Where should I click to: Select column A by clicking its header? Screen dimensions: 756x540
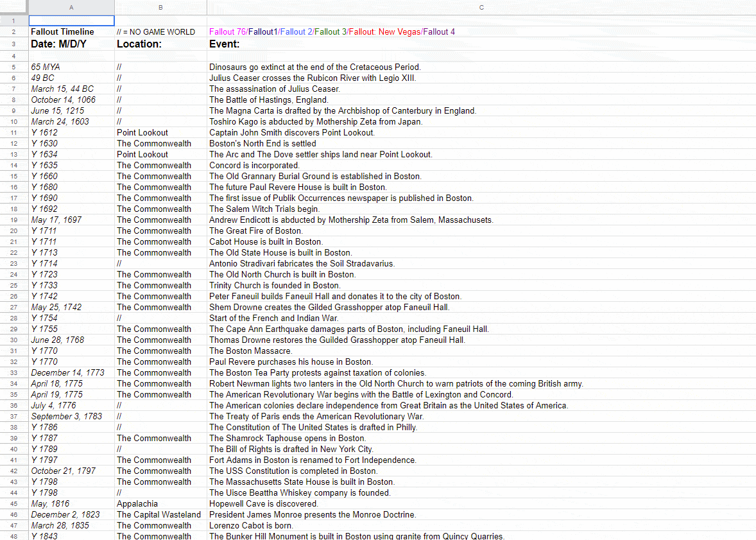71,7
